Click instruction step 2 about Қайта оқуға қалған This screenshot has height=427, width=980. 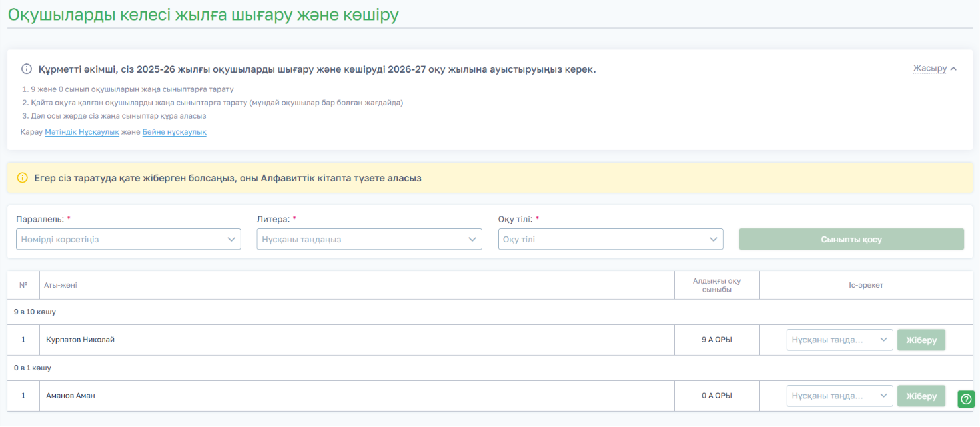tap(213, 102)
